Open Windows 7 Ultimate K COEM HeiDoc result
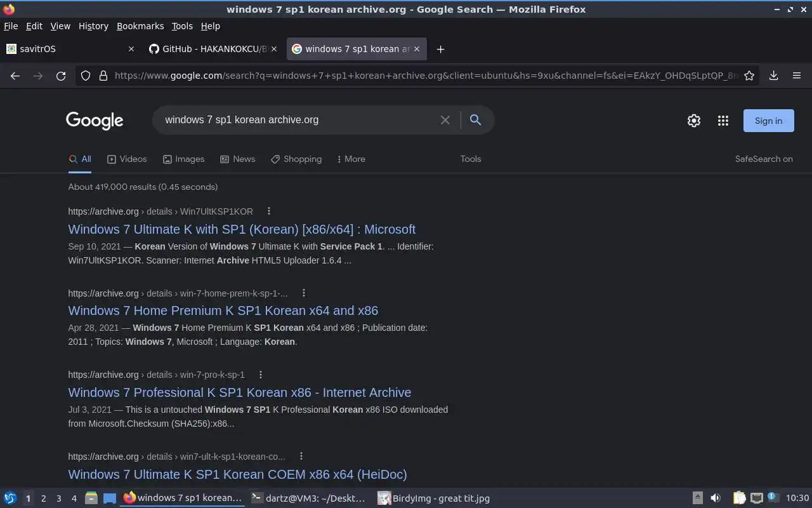 [x=237, y=474]
